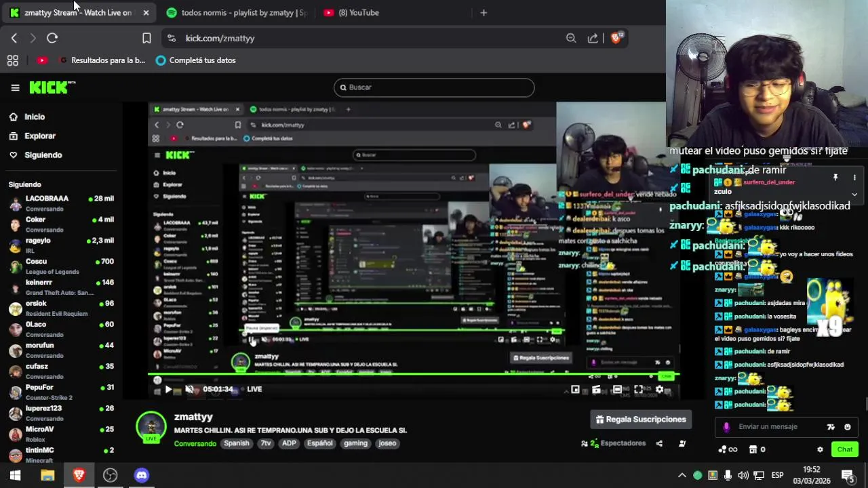Open the 7tv emote button in chat input

coord(831,427)
